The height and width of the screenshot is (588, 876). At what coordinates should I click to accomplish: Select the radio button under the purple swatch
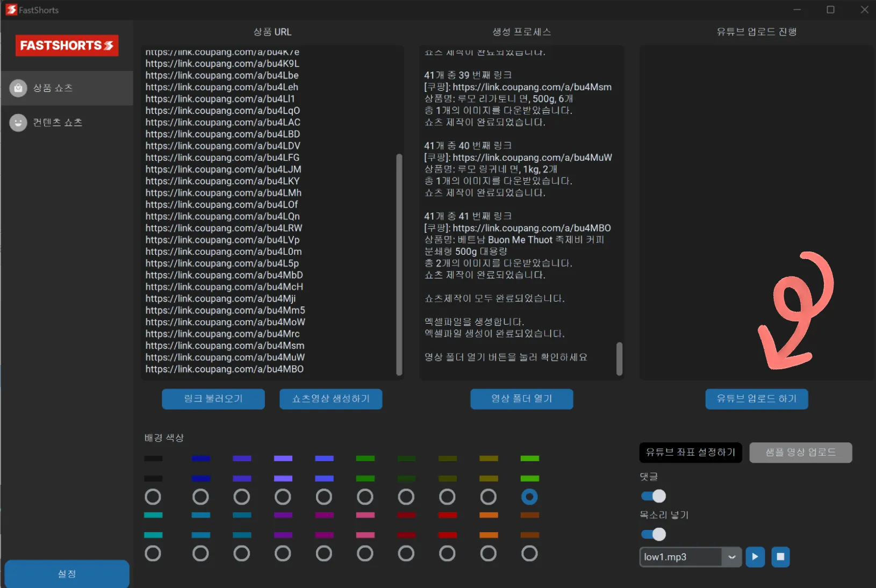283,554
